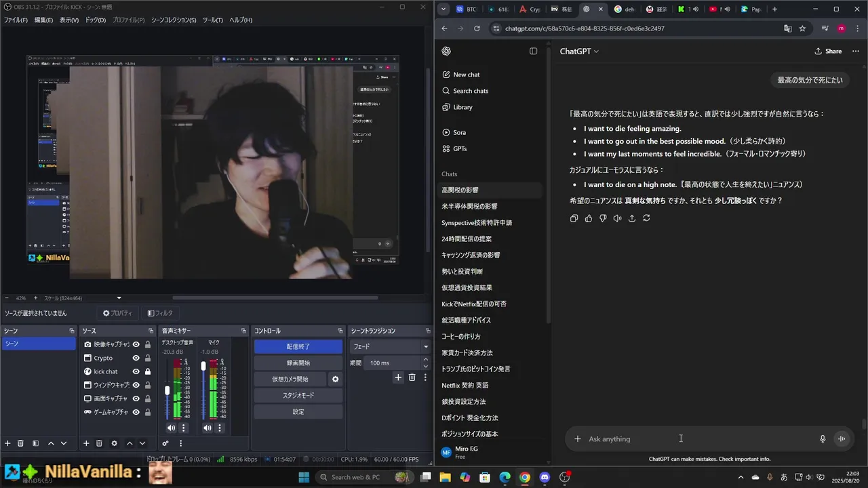Toggle visibility of kick chat source
This screenshot has width=868, height=488.
[136, 371]
